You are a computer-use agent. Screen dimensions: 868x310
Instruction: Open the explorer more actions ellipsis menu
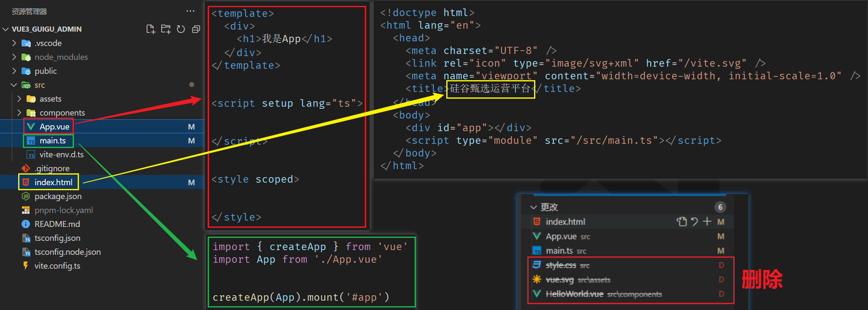click(x=190, y=11)
